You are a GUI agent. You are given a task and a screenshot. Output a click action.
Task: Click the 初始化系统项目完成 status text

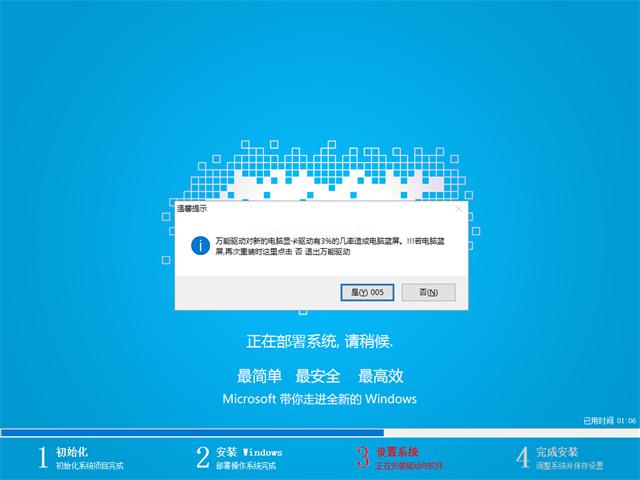(90, 465)
